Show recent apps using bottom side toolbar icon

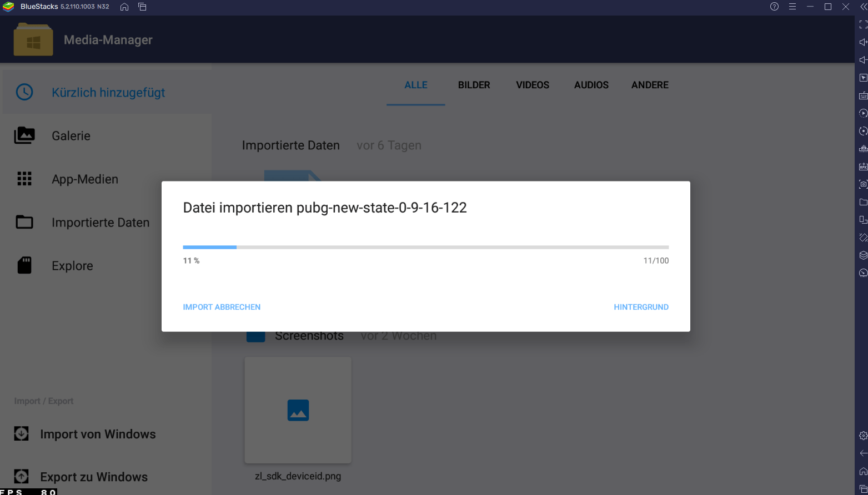point(863,489)
